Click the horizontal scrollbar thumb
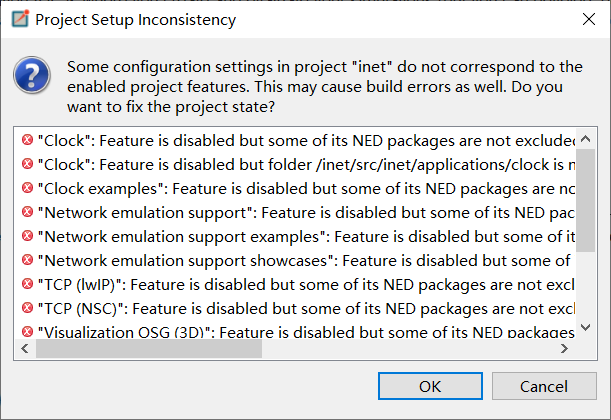Image resolution: width=611 pixels, height=420 pixels. pos(148,349)
